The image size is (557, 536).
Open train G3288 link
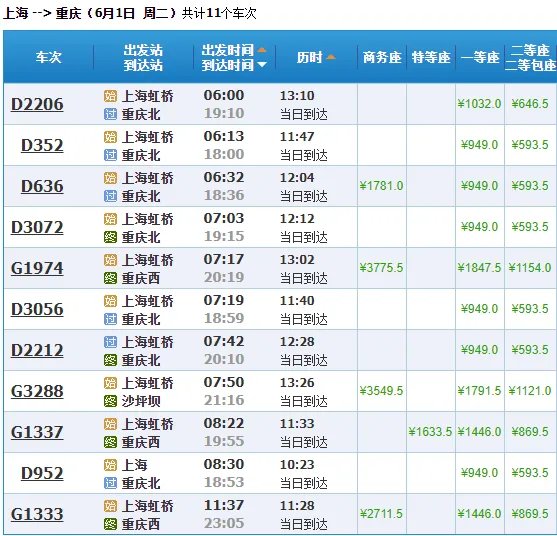[x=37, y=391]
